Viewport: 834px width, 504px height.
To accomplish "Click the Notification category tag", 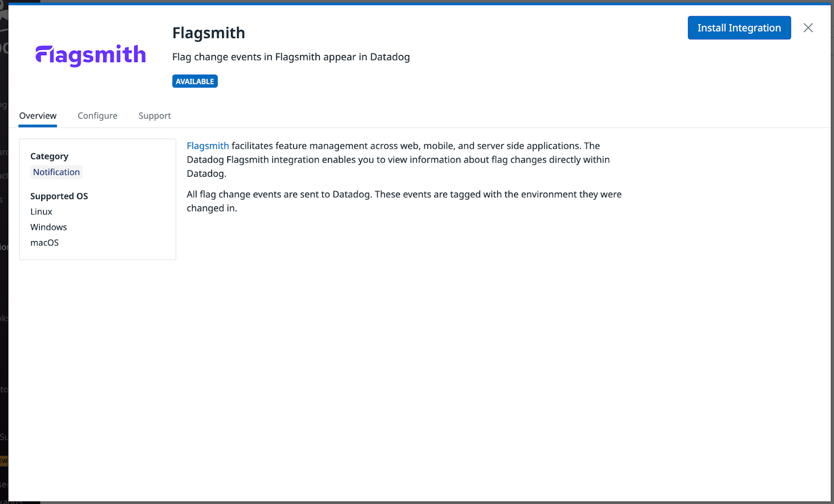I will click(56, 172).
